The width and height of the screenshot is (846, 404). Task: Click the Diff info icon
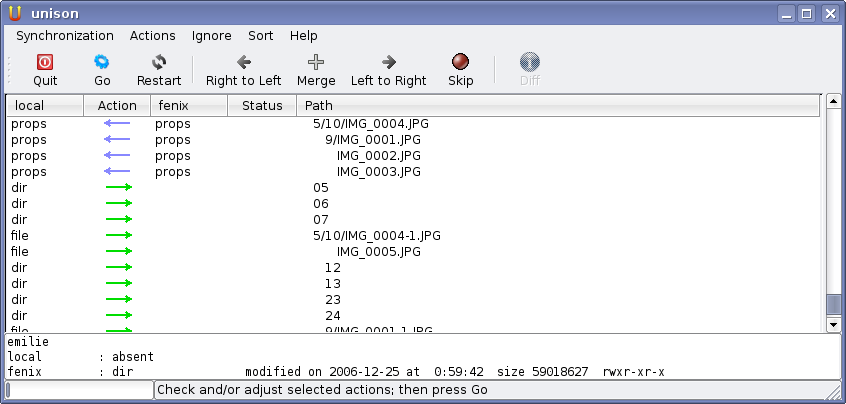(x=530, y=62)
